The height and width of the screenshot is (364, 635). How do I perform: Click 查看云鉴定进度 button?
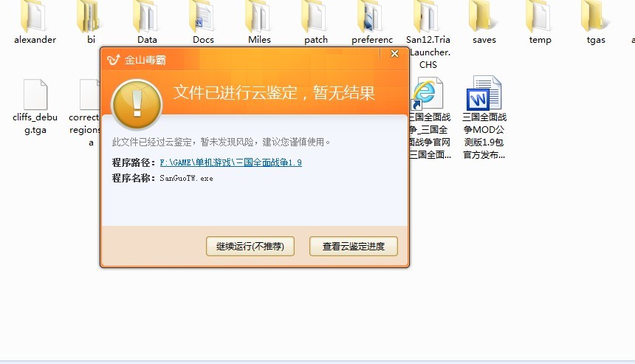tap(353, 246)
